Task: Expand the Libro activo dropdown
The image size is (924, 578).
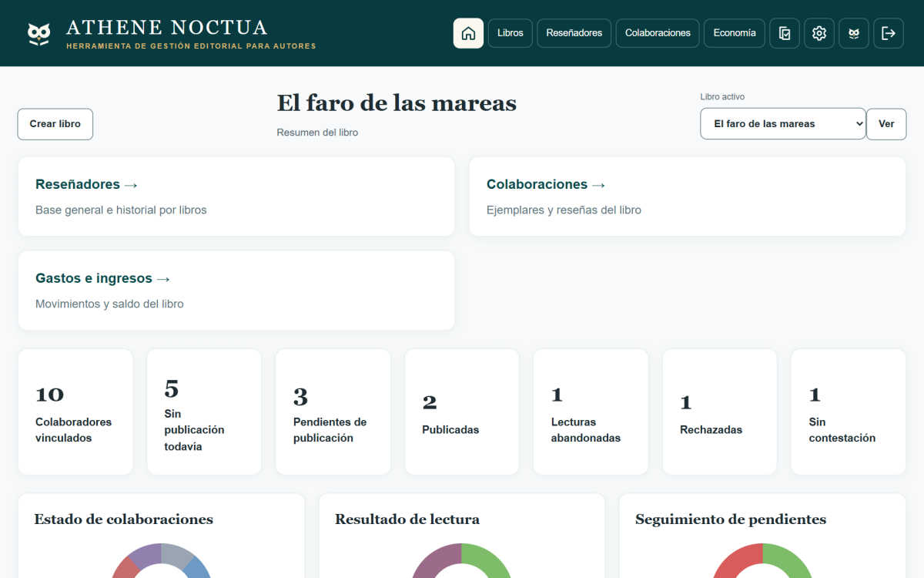Action: coord(783,124)
